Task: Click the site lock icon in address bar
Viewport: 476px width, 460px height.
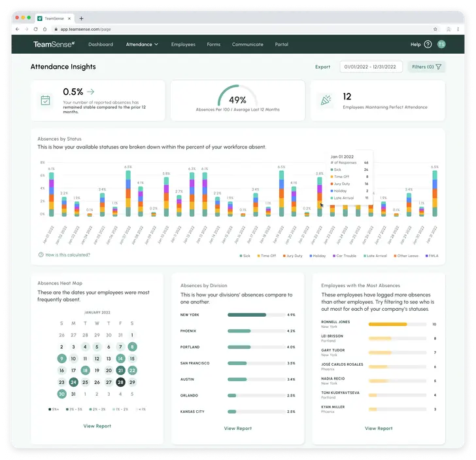Action: click(56, 29)
